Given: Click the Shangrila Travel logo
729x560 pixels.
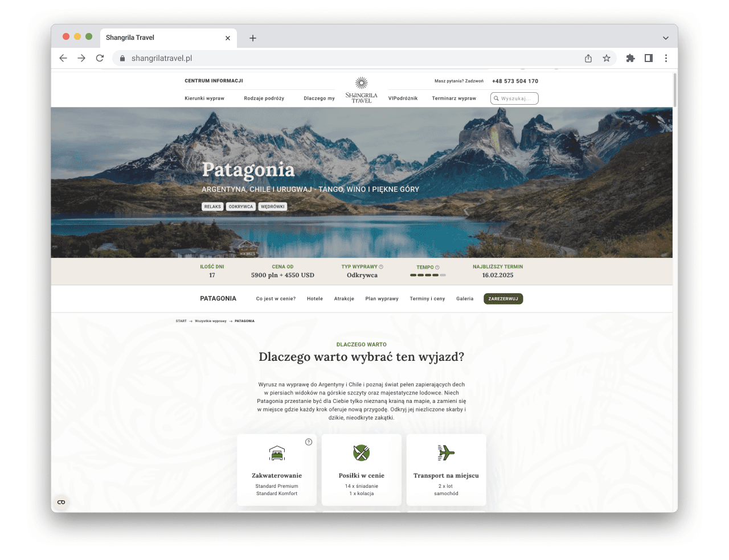Looking at the screenshot, I should [x=361, y=90].
